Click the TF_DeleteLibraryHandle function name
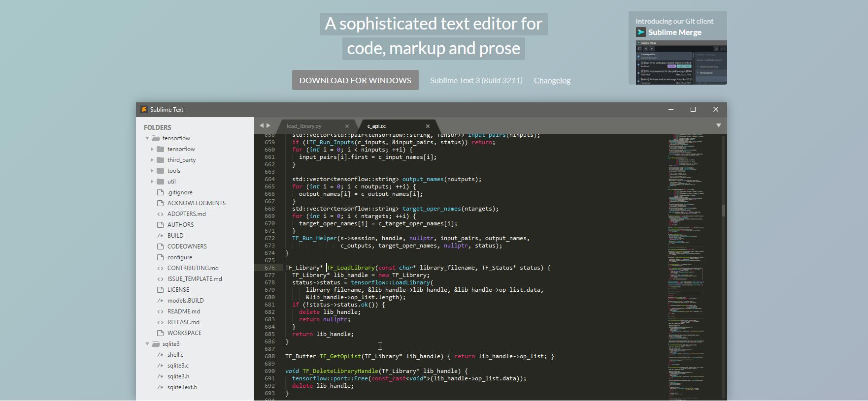The width and height of the screenshot is (868, 401). pos(340,371)
